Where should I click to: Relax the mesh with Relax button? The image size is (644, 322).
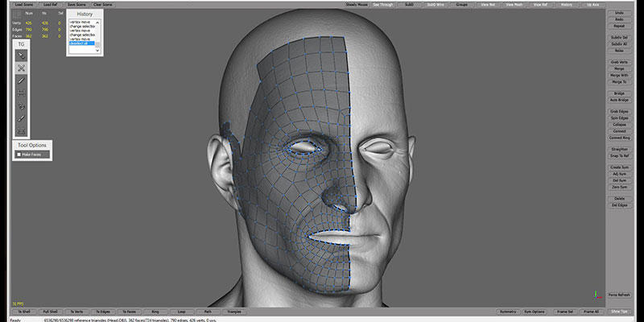pos(619,51)
